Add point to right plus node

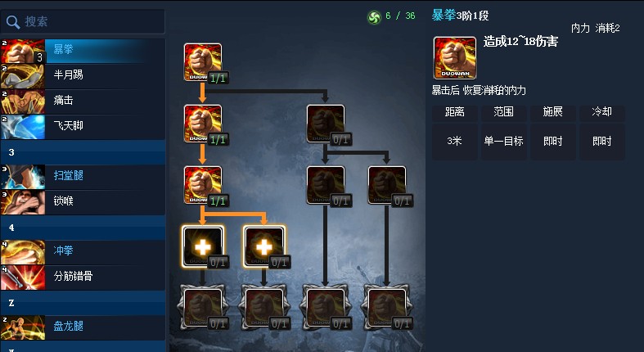[264, 246]
